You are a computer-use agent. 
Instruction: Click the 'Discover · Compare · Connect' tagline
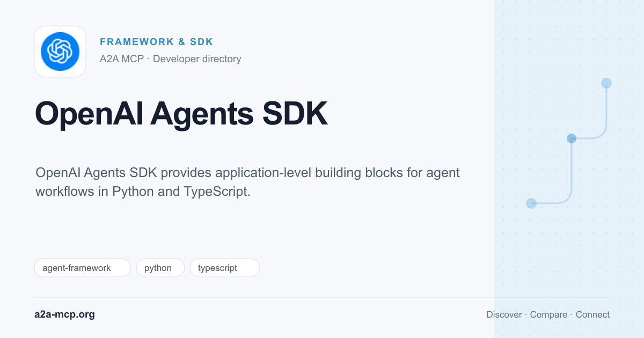548,314
